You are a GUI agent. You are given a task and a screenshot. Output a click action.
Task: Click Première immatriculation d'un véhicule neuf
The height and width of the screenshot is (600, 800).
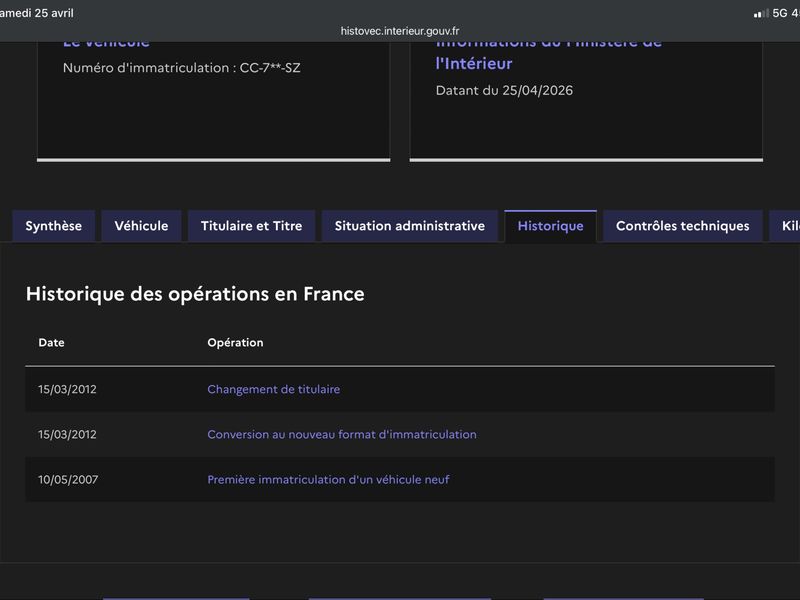coord(328,480)
